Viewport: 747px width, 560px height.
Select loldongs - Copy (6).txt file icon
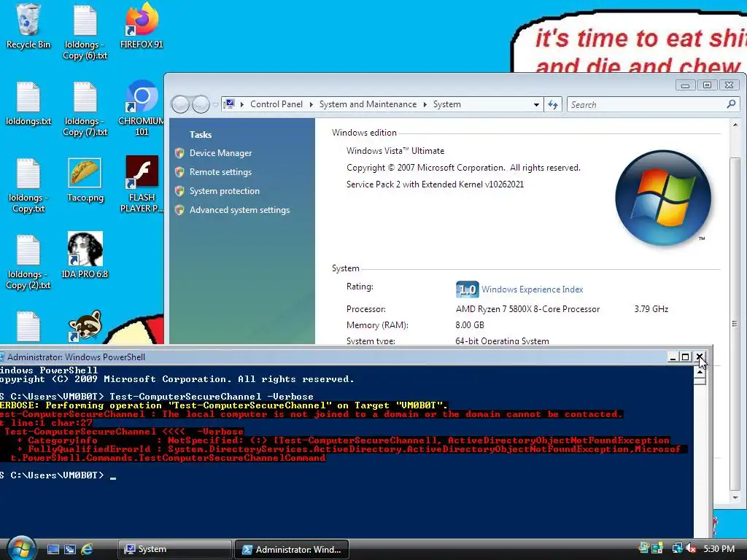pyautogui.click(x=85, y=31)
